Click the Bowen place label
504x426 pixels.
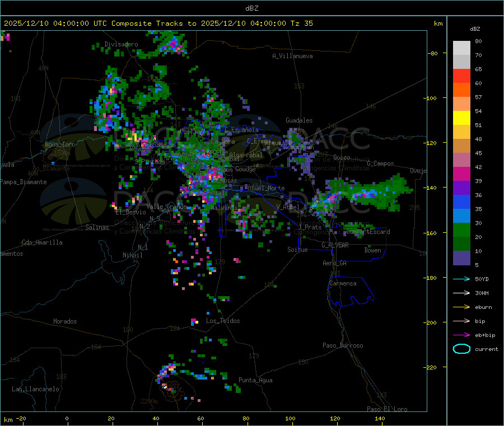[x=372, y=250]
